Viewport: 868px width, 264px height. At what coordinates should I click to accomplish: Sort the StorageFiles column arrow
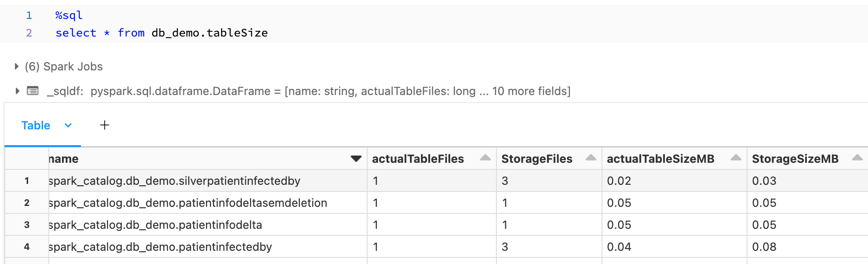tap(591, 158)
